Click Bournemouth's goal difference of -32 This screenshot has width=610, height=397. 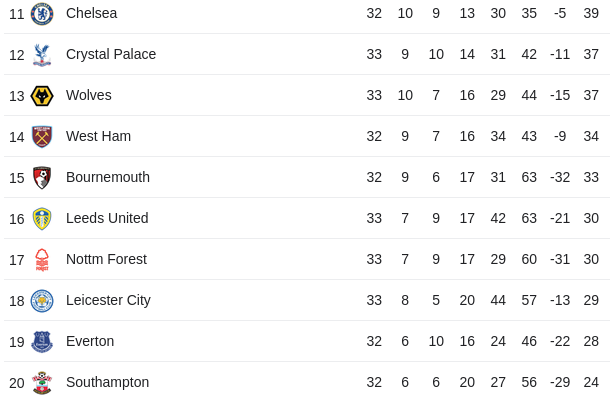pos(560,177)
